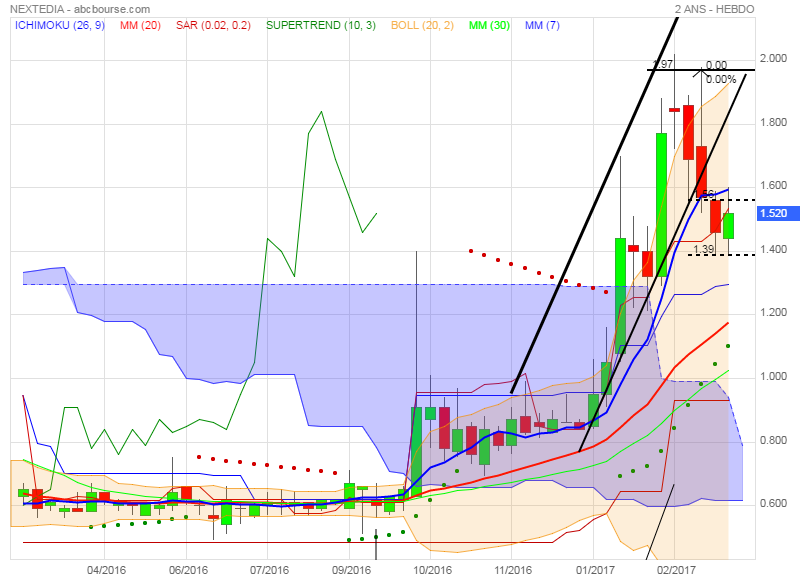Click the 10/2016 date axis label

click(432, 570)
